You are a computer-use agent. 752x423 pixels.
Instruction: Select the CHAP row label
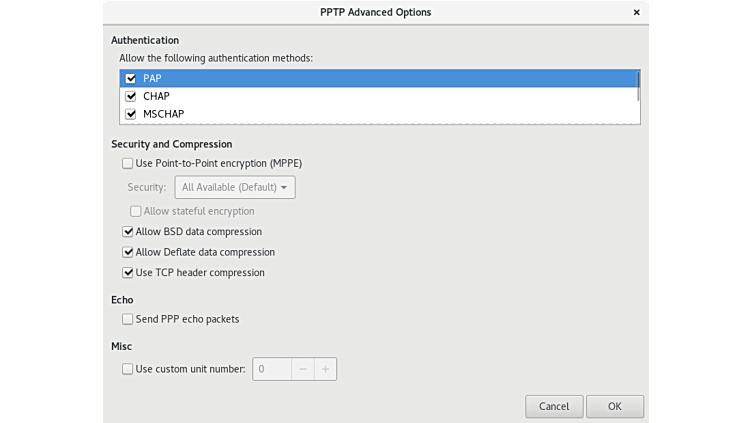[156, 97]
